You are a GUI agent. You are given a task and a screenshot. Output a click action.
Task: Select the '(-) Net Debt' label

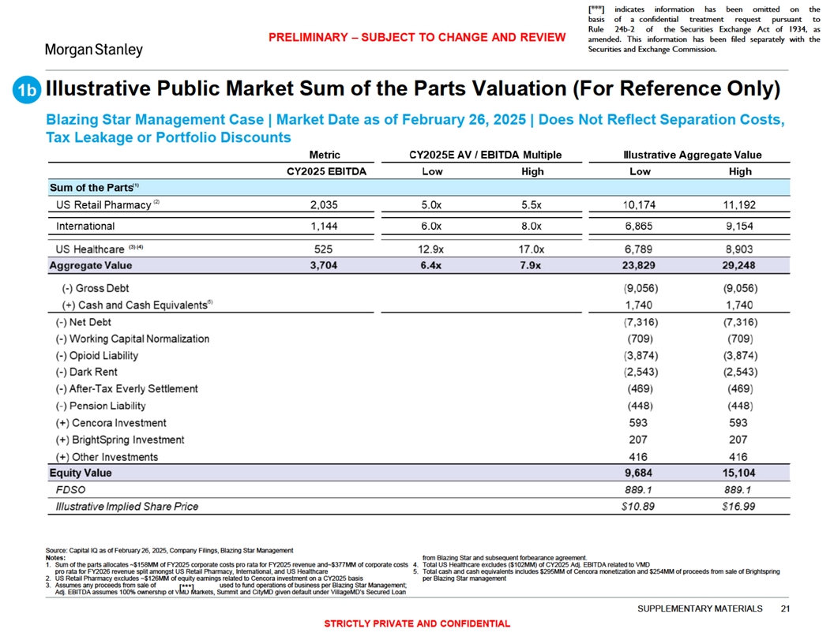point(84,322)
